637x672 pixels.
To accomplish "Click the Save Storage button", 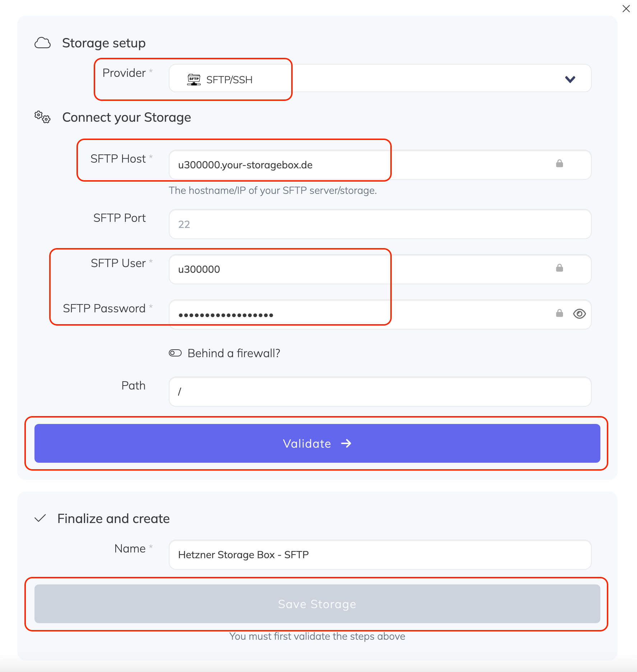I will [x=317, y=604].
